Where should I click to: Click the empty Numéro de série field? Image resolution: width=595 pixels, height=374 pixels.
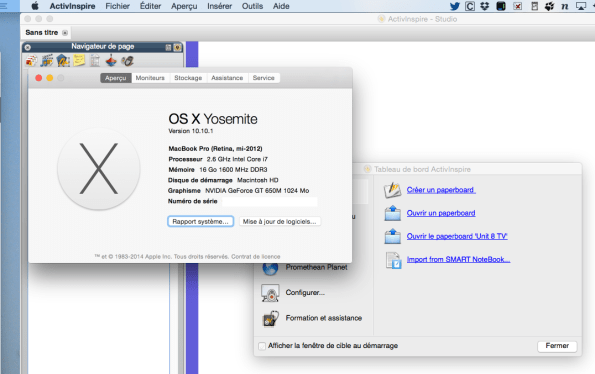coord(270,201)
